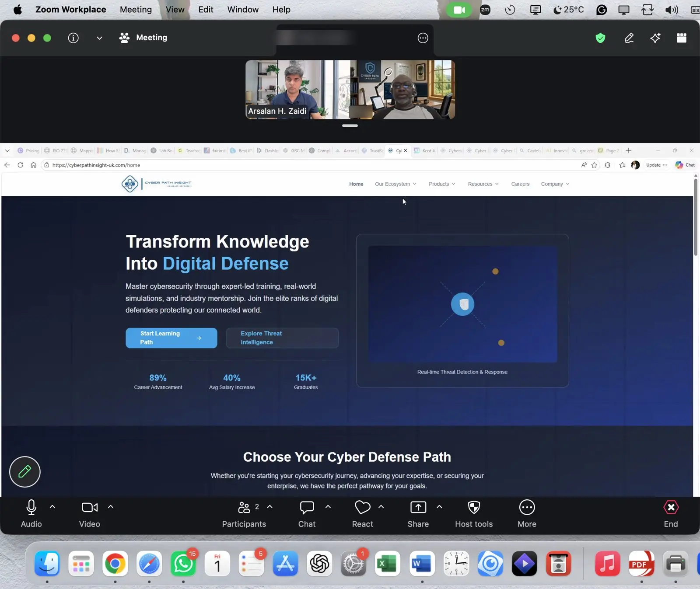
Task: Click the Meeting label in Zoom header
Action: pyautogui.click(x=151, y=38)
